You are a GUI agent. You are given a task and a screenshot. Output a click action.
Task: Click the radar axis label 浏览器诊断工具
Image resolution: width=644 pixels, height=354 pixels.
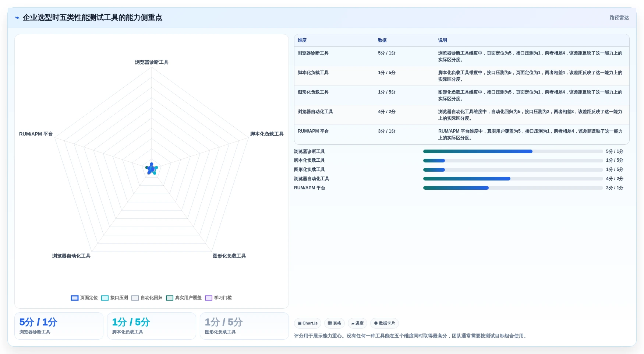coord(152,62)
